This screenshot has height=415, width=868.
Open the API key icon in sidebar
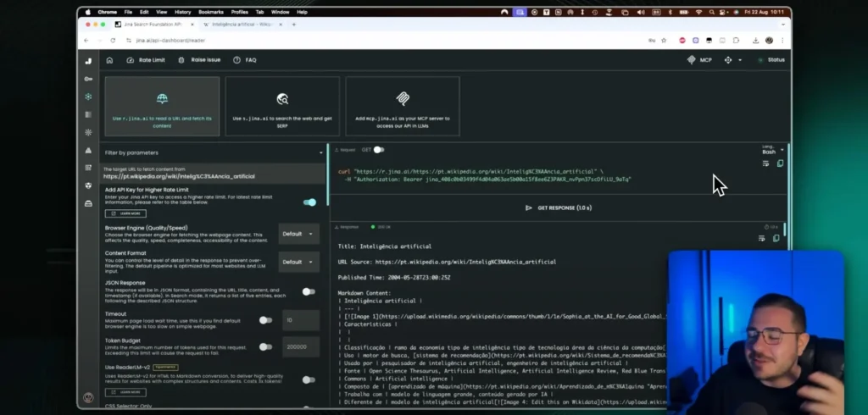tap(88, 79)
